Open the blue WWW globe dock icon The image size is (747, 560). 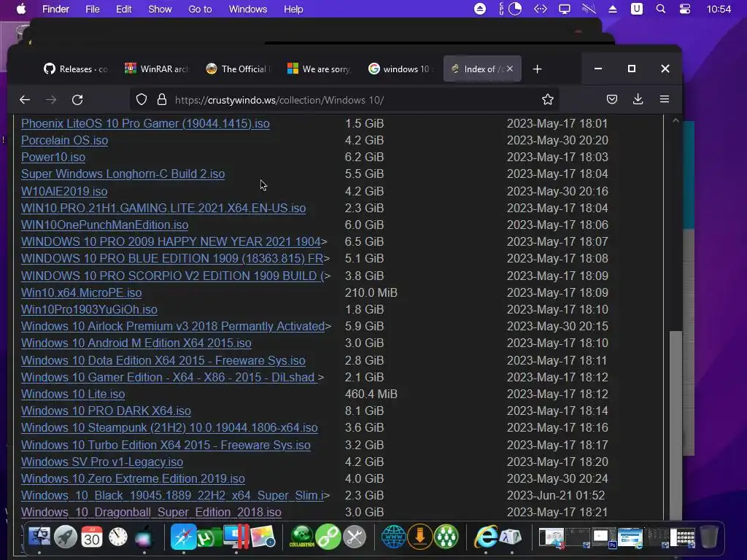pos(393,537)
